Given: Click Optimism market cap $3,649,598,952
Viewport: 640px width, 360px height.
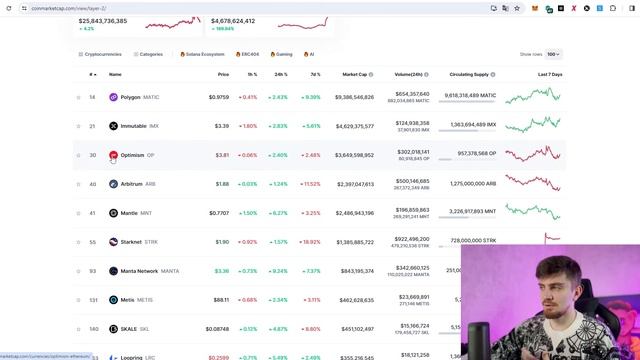Looking at the screenshot, I should click(x=354, y=155).
